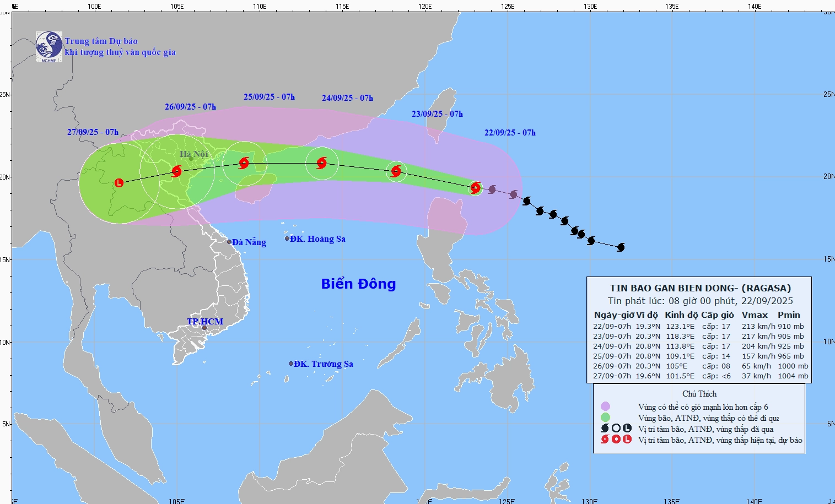The width and height of the screenshot is (835, 504).
Task: Click the Biển Đông map label
Action: [x=359, y=284]
